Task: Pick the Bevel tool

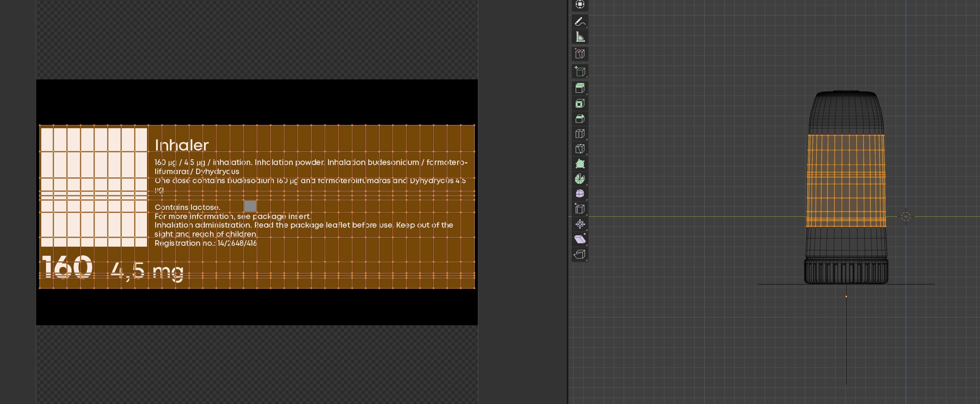Action: pos(580,119)
